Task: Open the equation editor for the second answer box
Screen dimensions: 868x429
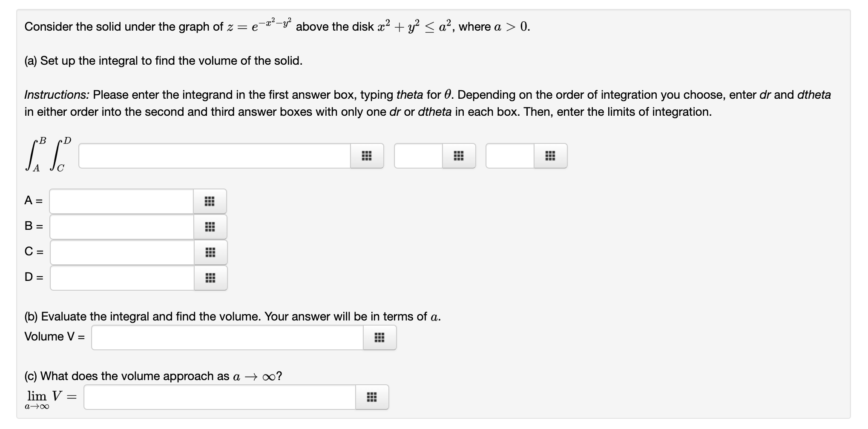Action: 458,156
